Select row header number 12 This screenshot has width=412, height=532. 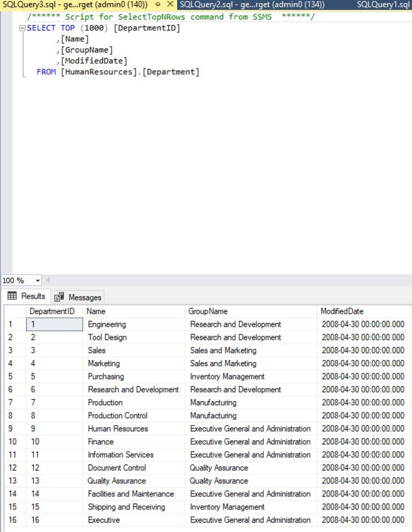pyautogui.click(x=15, y=468)
